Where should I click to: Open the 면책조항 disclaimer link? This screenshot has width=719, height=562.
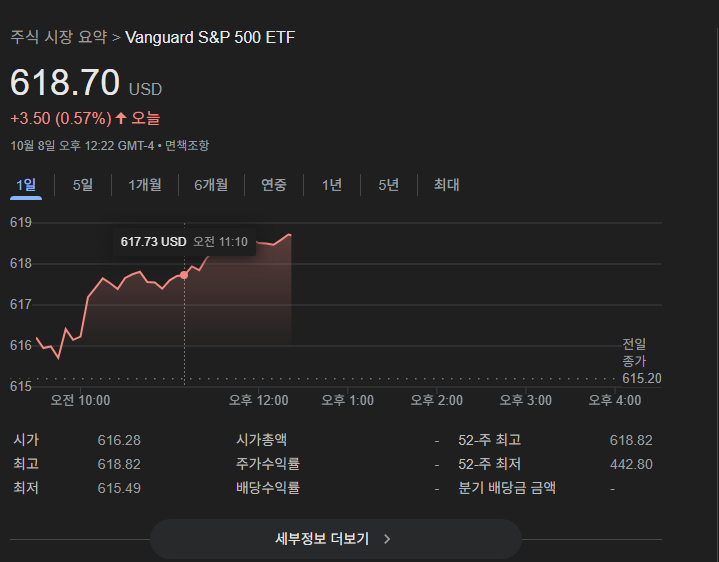(187, 146)
